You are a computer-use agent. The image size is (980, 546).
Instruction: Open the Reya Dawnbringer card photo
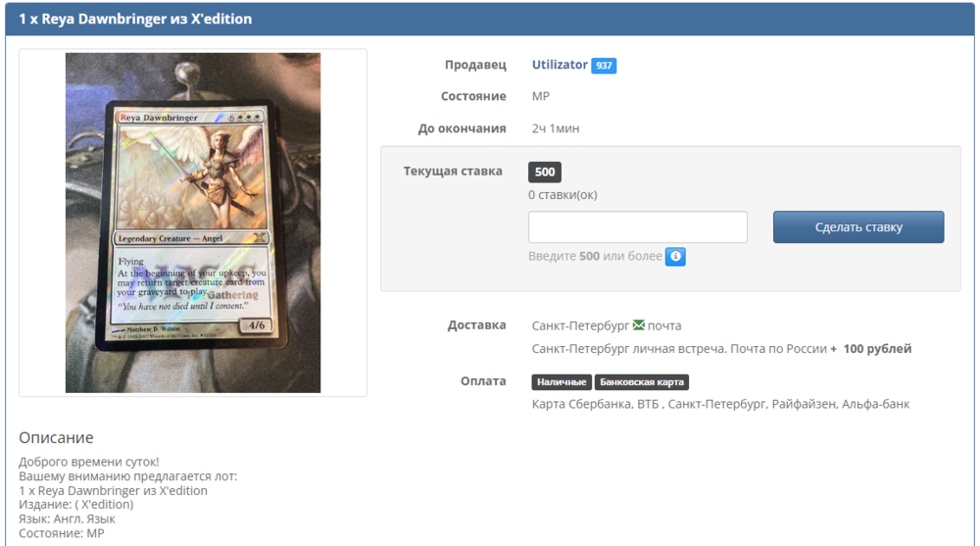193,223
